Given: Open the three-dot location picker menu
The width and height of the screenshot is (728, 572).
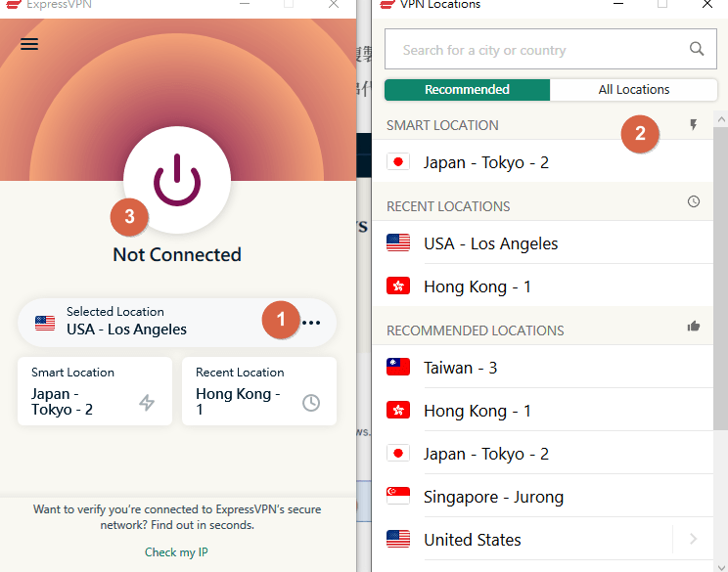Looking at the screenshot, I should (x=311, y=323).
